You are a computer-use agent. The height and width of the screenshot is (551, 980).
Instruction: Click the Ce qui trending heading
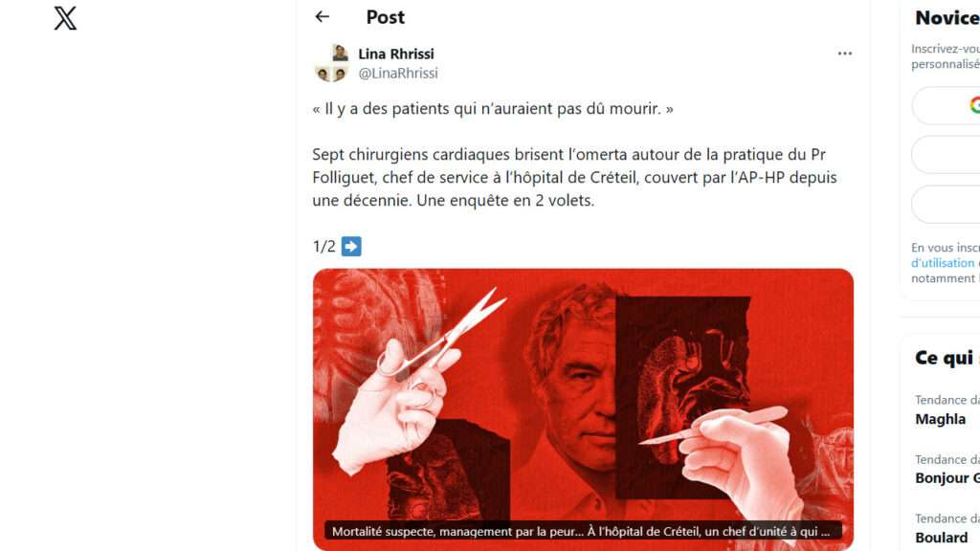pyautogui.click(x=947, y=358)
